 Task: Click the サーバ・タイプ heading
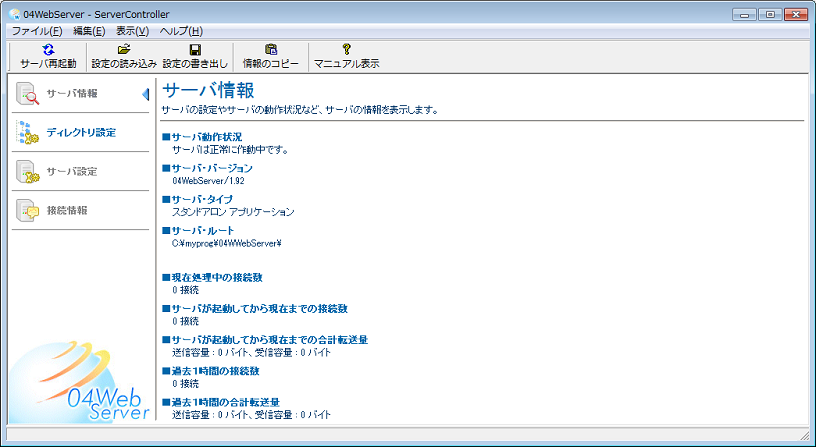point(197,199)
